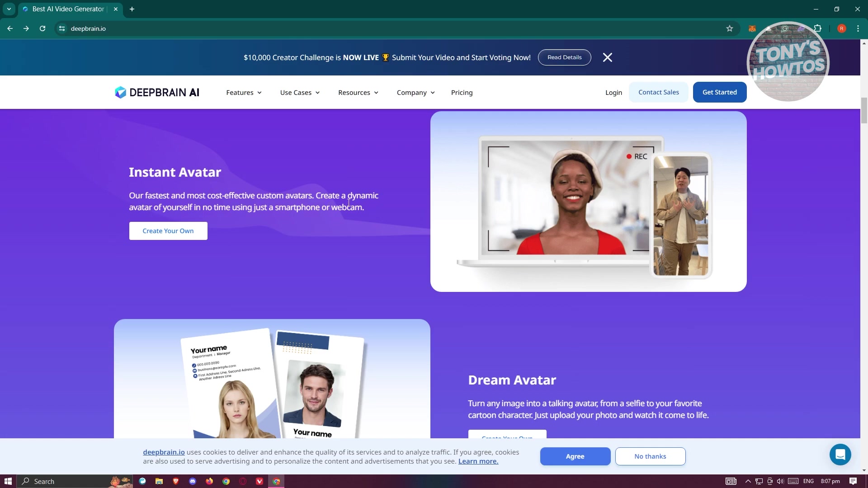Open the MetaMask fox extension
Image resolution: width=868 pixels, height=488 pixels.
[x=752, y=28]
